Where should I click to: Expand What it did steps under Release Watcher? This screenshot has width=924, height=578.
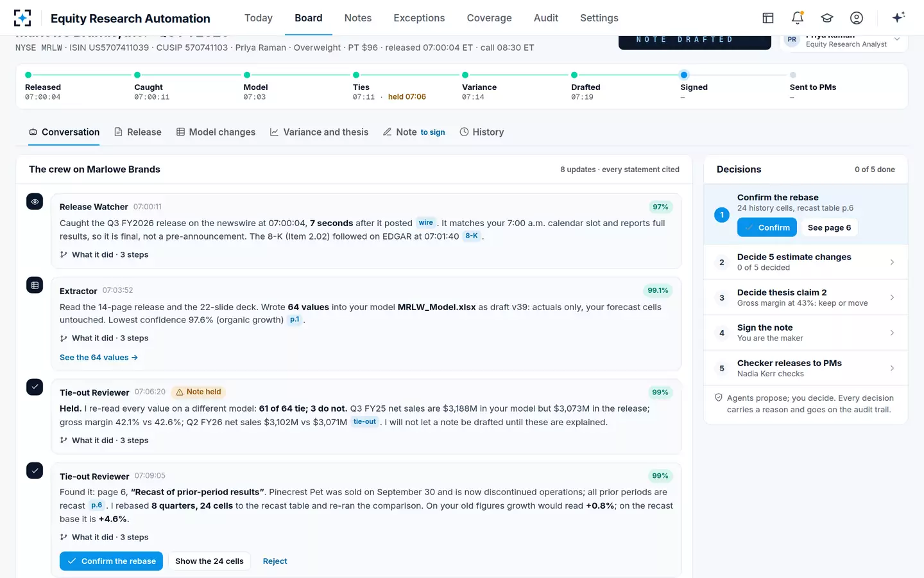click(x=104, y=254)
